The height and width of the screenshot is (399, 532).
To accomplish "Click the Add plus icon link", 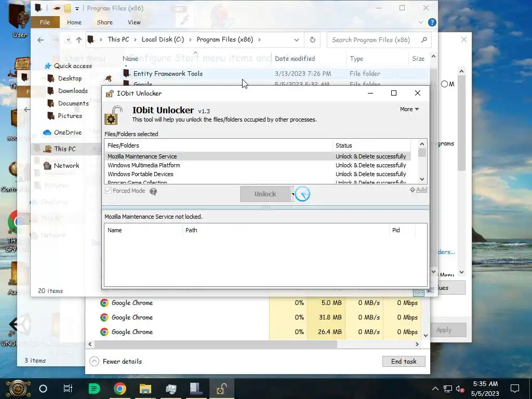I will (x=418, y=190).
